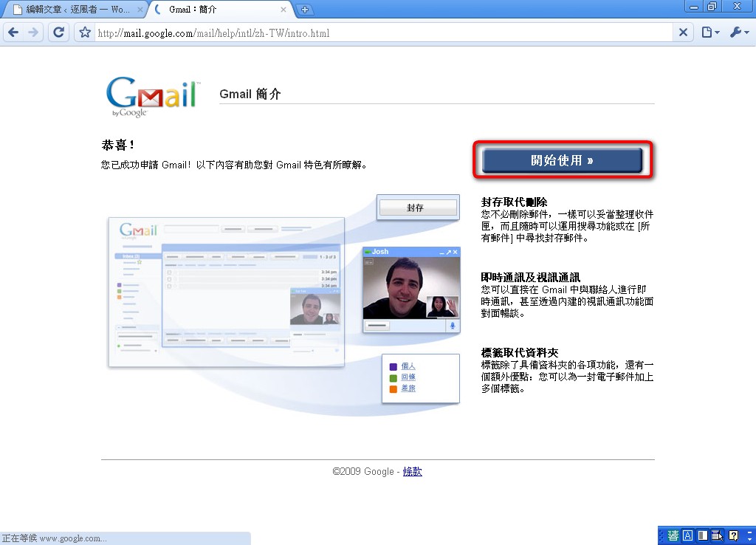Viewport: 756px width, 545px height.
Task: Click the 封存 button in the illustration
Action: coord(418,208)
